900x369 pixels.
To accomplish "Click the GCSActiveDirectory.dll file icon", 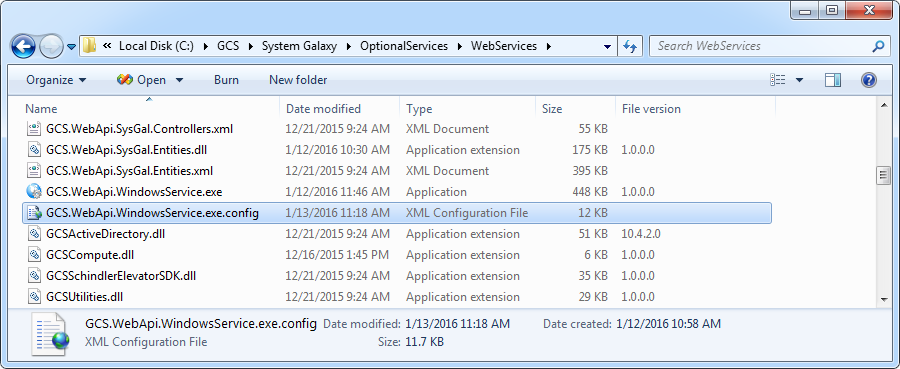I will click(34, 234).
